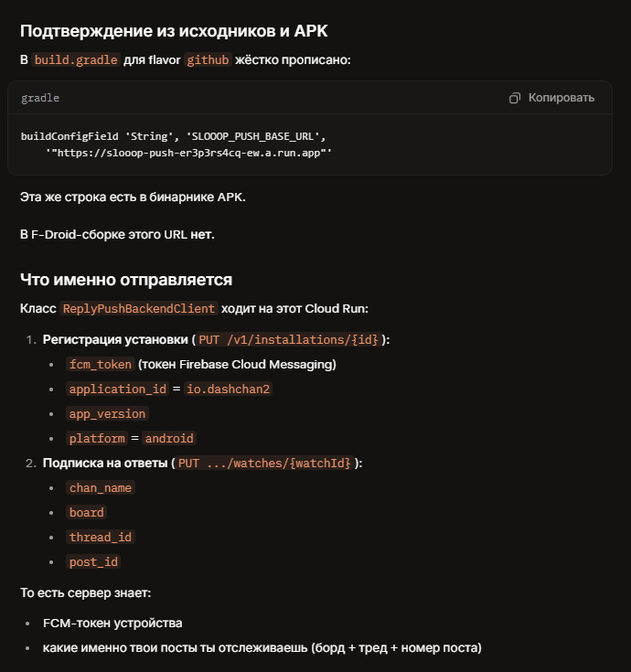Click the heading Что именно отправляется

[x=126, y=280]
